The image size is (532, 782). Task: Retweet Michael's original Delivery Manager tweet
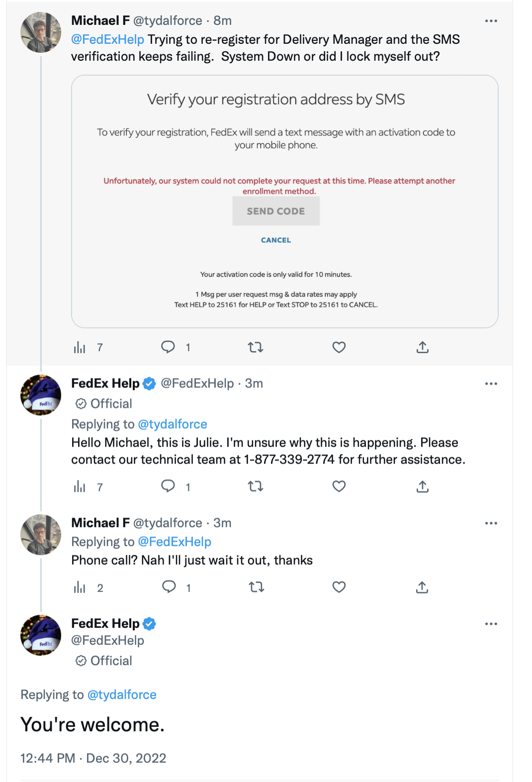pos(256,347)
